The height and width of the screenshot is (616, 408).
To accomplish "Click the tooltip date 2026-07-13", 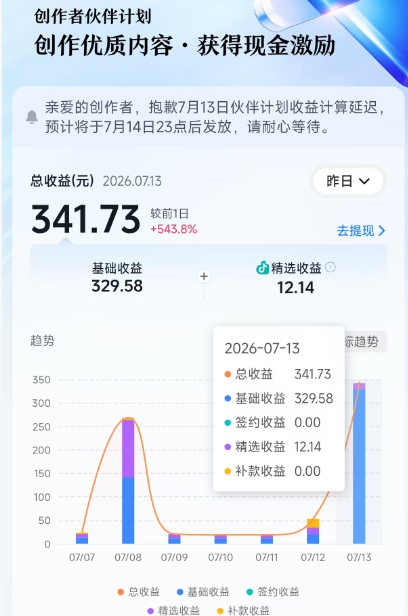I will point(262,348).
